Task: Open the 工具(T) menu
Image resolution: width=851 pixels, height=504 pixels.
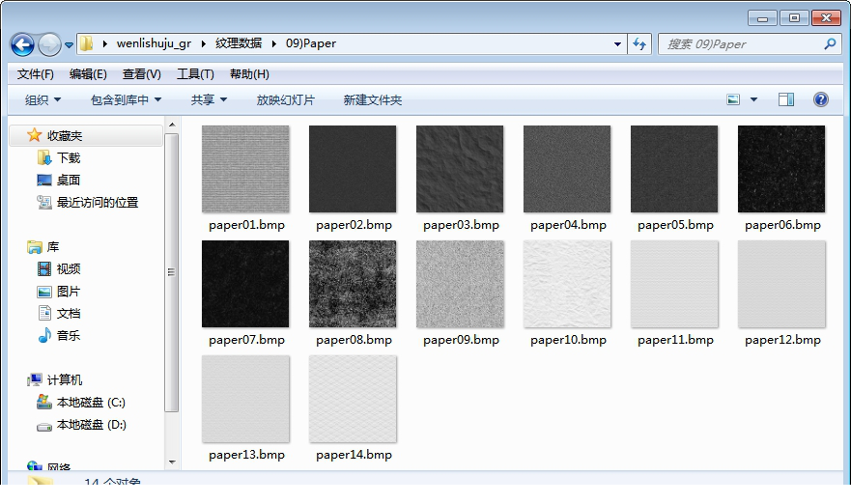Action: tap(195, 74)
